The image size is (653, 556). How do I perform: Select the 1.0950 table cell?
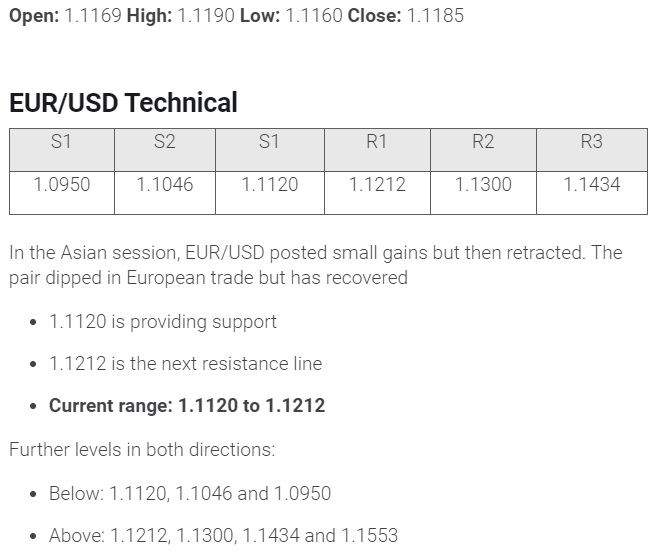tap(61, 185)
